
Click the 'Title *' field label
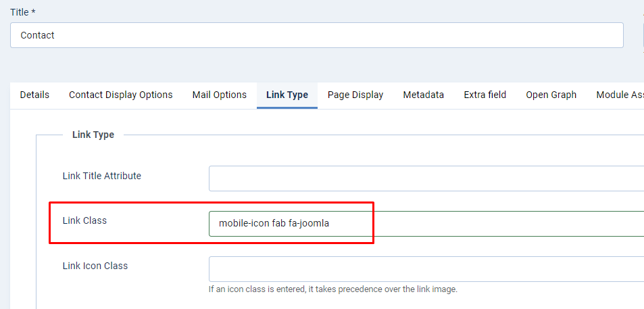click(23, 12)
